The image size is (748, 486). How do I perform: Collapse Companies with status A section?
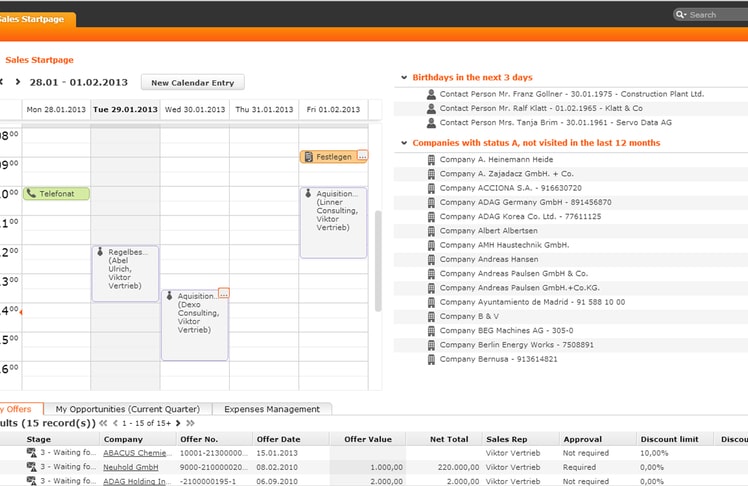click(x=403, y=143)
